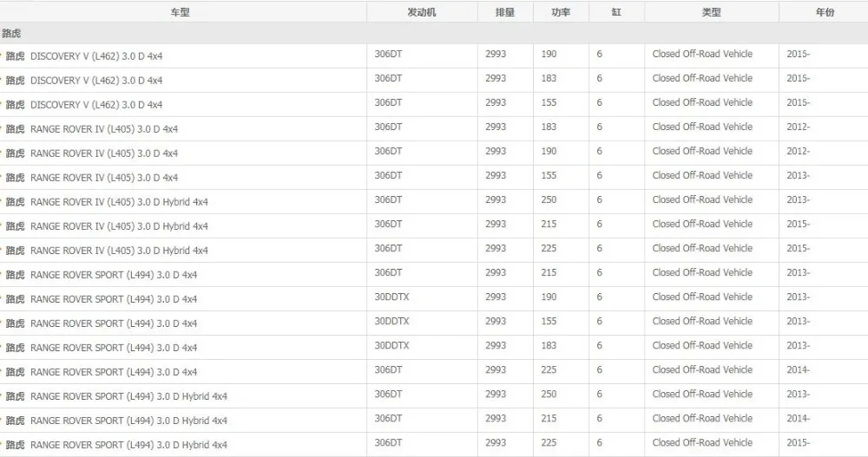Click Closed Off-Road Vehicle in SPORT Hybrid 250 row
The image size is (868, 457).
[x=702, y=395]
